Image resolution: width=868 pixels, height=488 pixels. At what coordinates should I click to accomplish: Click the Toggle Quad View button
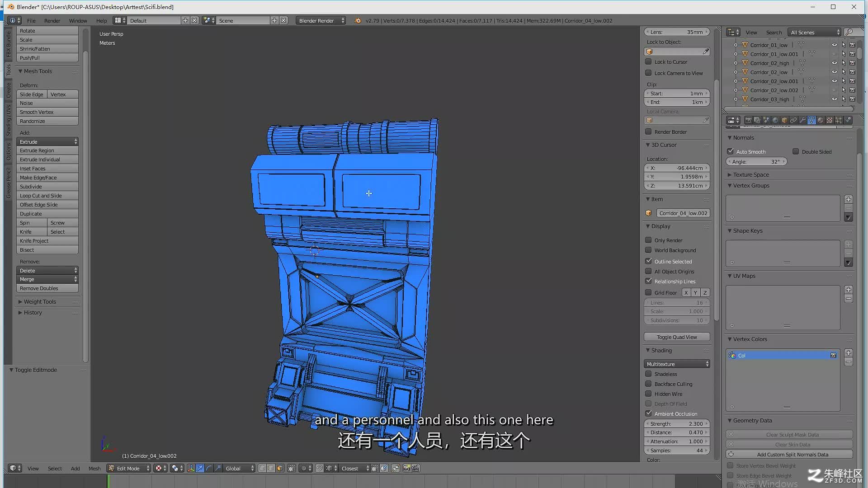click(677, 337)
